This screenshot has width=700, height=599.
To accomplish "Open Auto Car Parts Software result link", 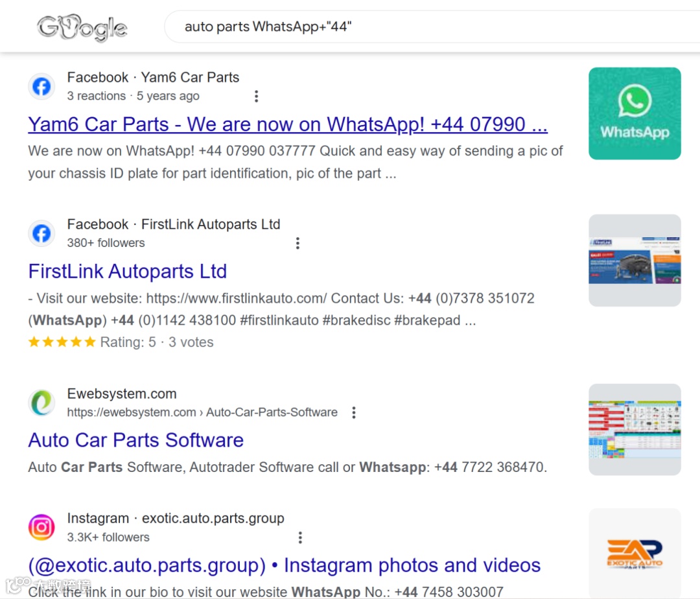I will pyautogui.click(x=136, y=441).
